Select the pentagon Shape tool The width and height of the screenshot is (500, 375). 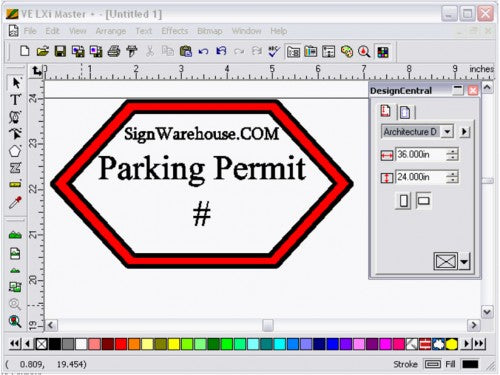point(15,151)
